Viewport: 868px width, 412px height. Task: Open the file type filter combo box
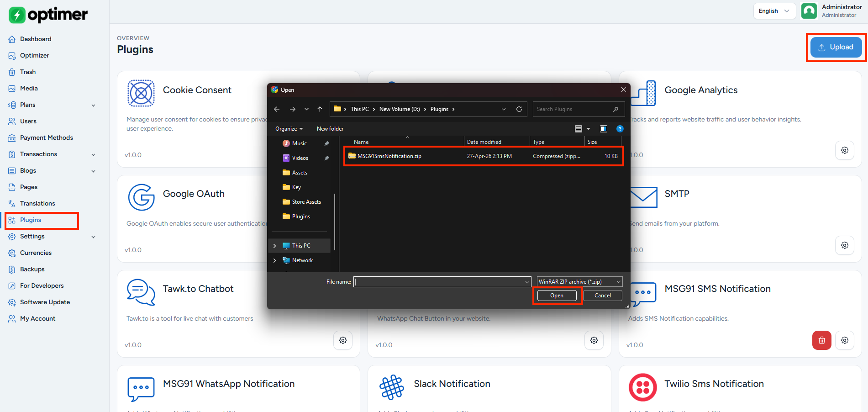click(x=579, y=282)
